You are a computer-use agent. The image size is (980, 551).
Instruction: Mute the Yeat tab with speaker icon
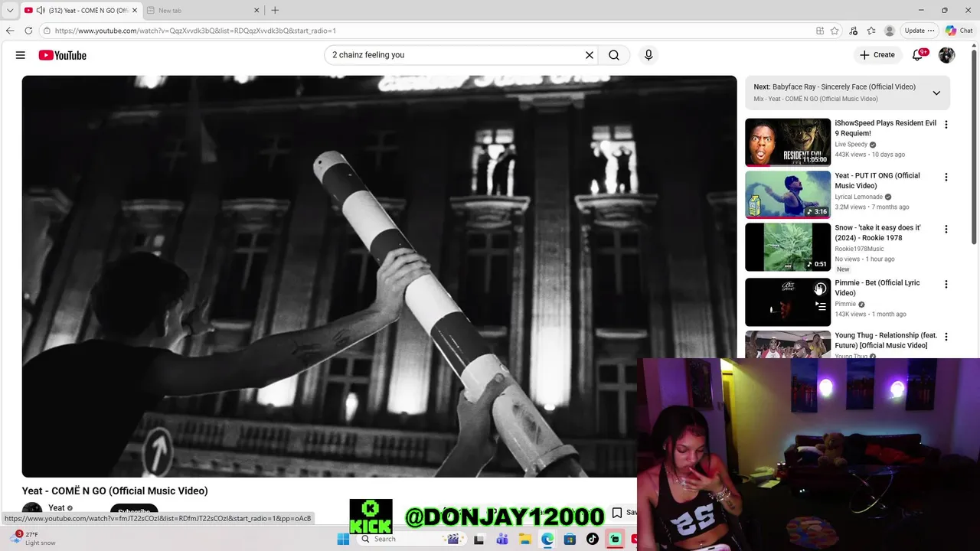pyautogui.click(x=40, y=10)
